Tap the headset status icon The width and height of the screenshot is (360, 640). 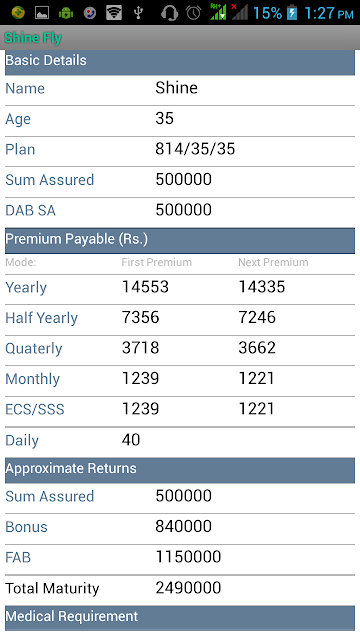[169, 13]
